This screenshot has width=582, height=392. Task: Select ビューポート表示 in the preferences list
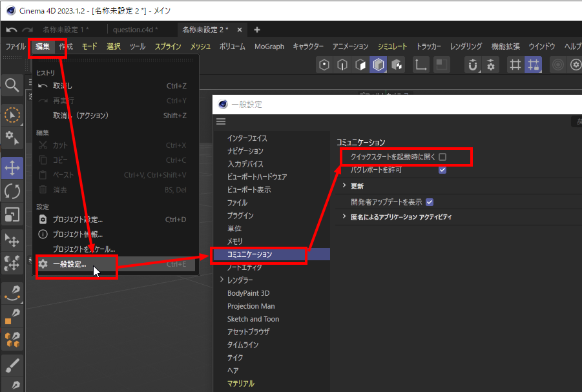click(x=249, y=190)
